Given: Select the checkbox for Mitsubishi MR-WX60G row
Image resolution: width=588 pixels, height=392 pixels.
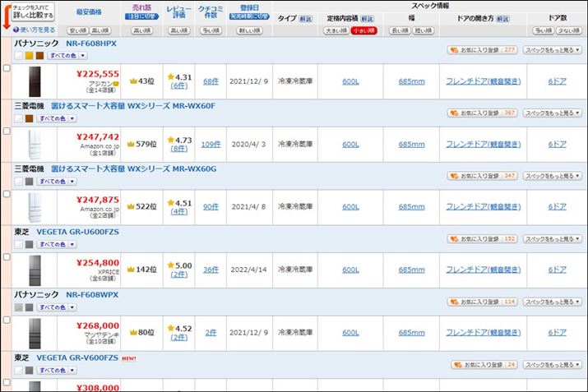Looking at the screenshot, I should click(7, 194).
